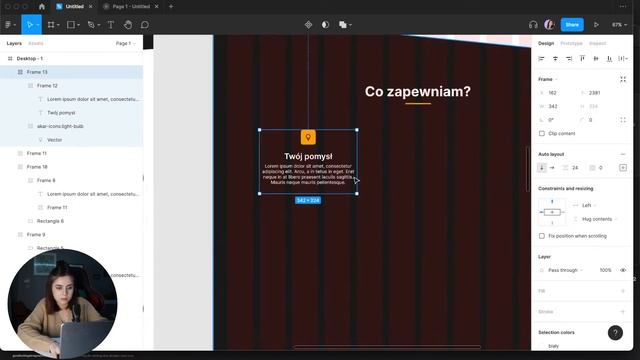Select the Pen tool
Viewport: 640px width, 360px height.
[x=91, y=25]
